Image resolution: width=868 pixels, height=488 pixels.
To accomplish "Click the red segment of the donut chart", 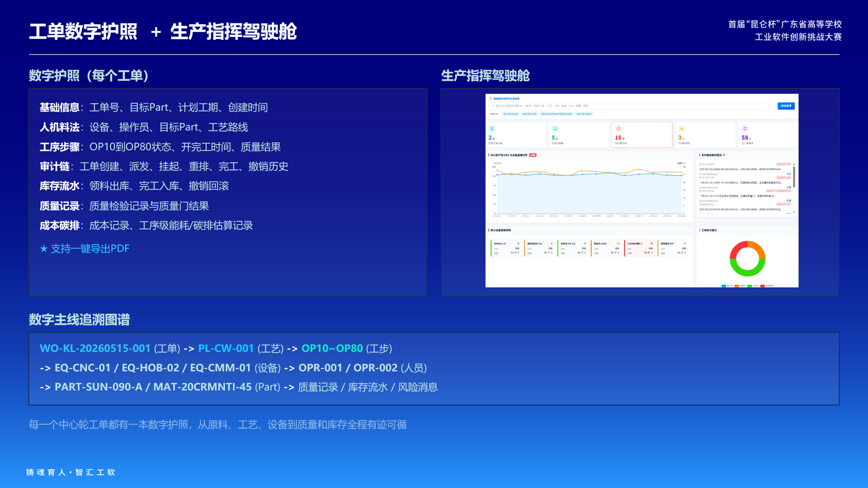I will click(x=737, y=246).
